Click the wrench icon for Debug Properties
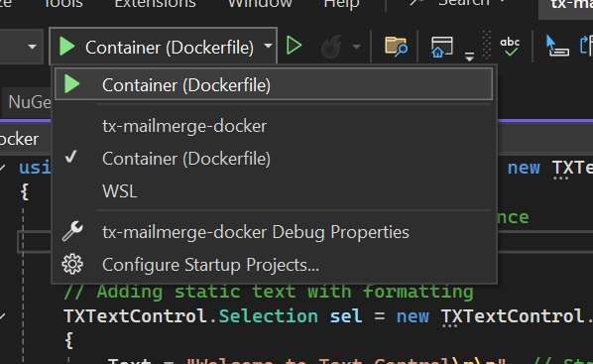This screenshot has width=593, height=364. coord(72,231)
